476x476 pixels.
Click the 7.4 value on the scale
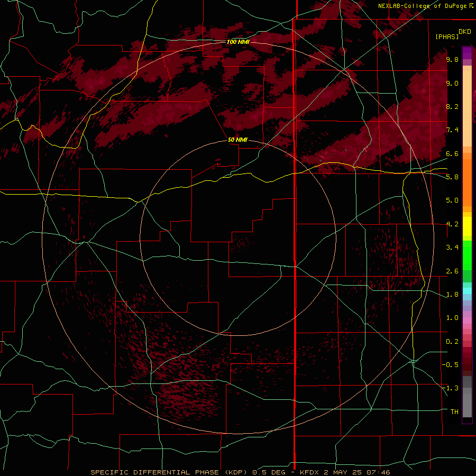click(x=452, y=130)
